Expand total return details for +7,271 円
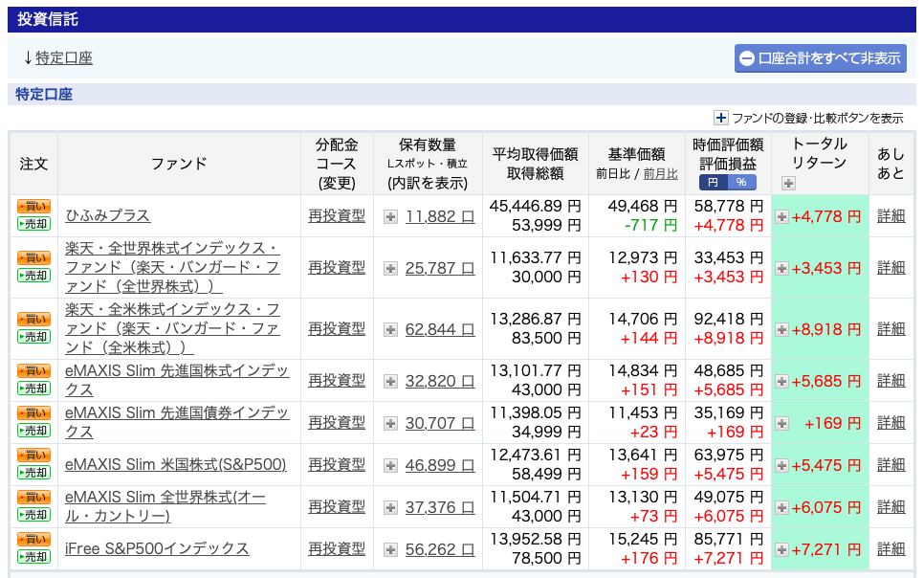924x578 pixels. (x=782, y=550)
